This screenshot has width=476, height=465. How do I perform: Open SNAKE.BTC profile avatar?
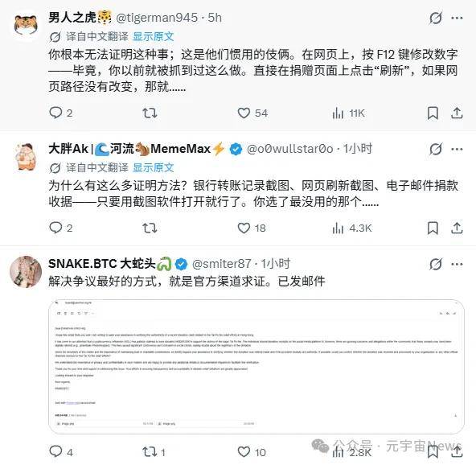click(x=26, y=272)
